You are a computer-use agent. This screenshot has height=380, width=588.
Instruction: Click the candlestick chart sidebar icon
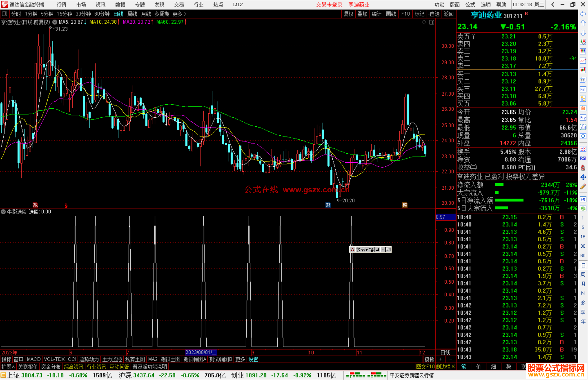coord(583,70)
